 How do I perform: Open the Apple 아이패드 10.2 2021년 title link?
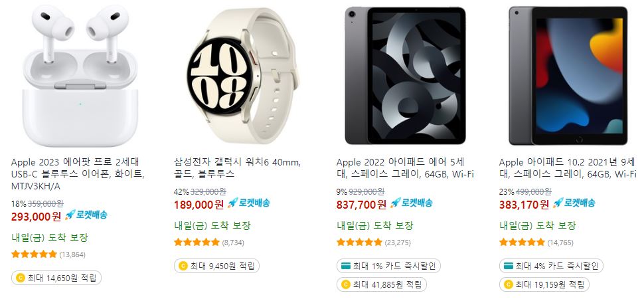tap(568, 168)
